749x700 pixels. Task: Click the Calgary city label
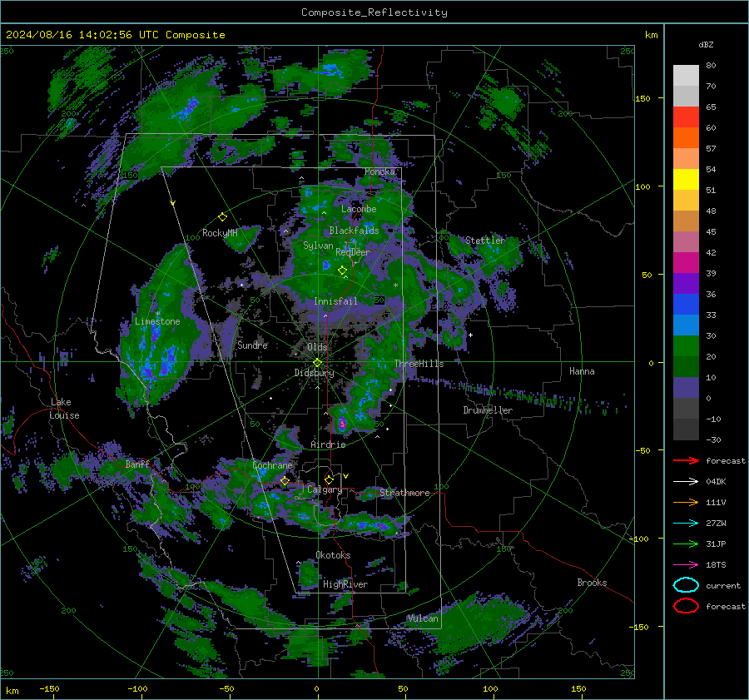pyautogui.click(x=325, y=489)
